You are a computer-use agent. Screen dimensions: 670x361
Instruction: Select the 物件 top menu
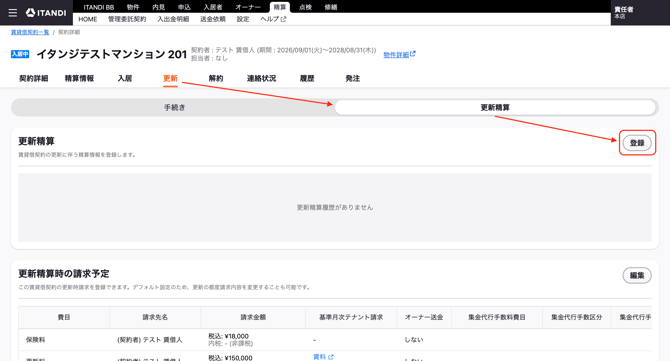(x=133, y=7)
